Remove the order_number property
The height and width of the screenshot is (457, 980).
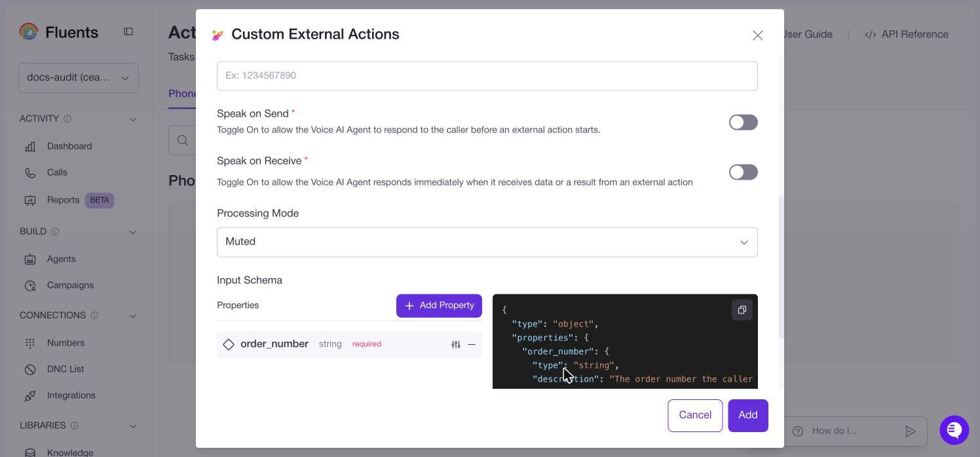(x=471, y=344)
